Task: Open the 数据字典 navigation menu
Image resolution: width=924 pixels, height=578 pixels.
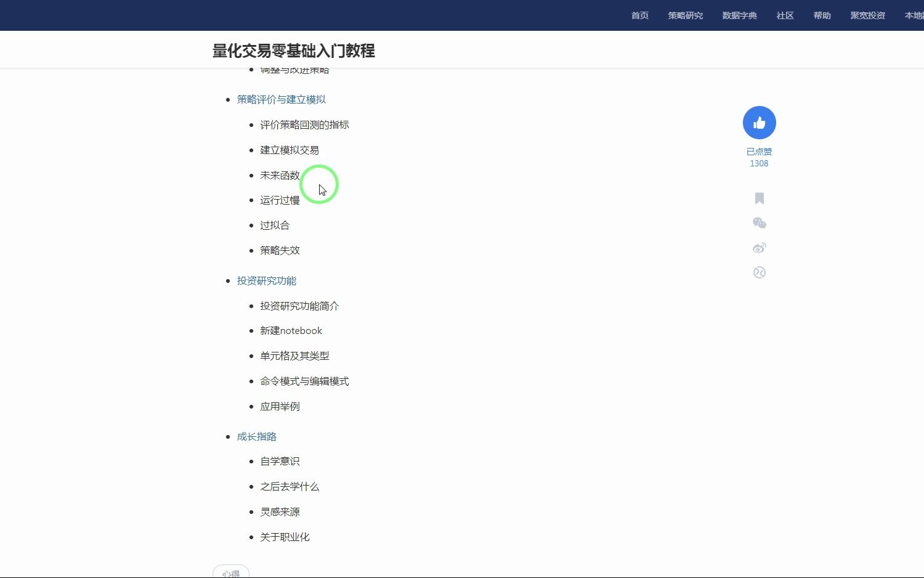Action: point(740,15)
